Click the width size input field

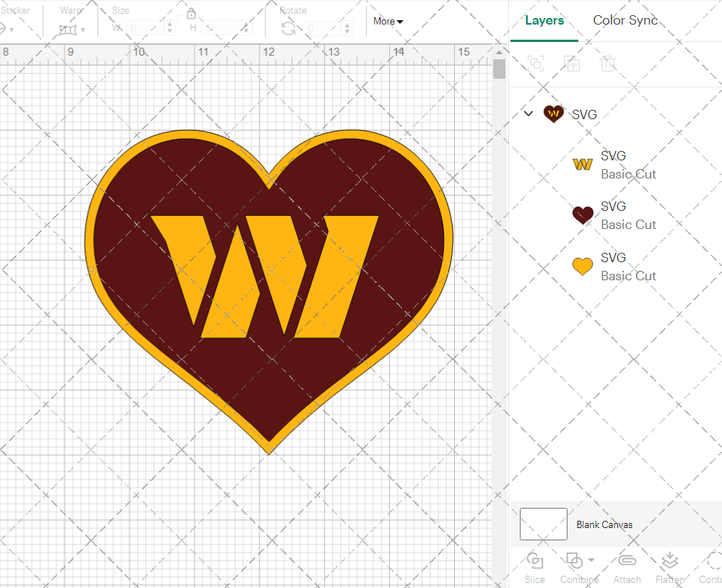pos(145,28)
